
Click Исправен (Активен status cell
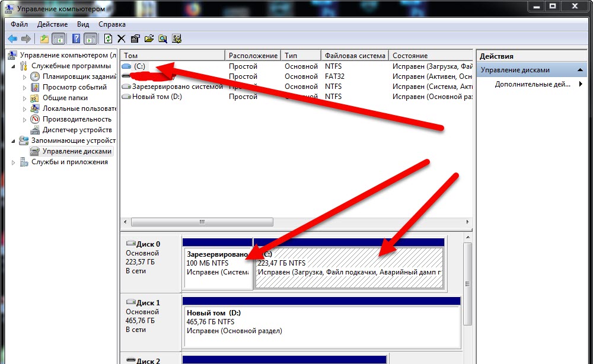432,76
